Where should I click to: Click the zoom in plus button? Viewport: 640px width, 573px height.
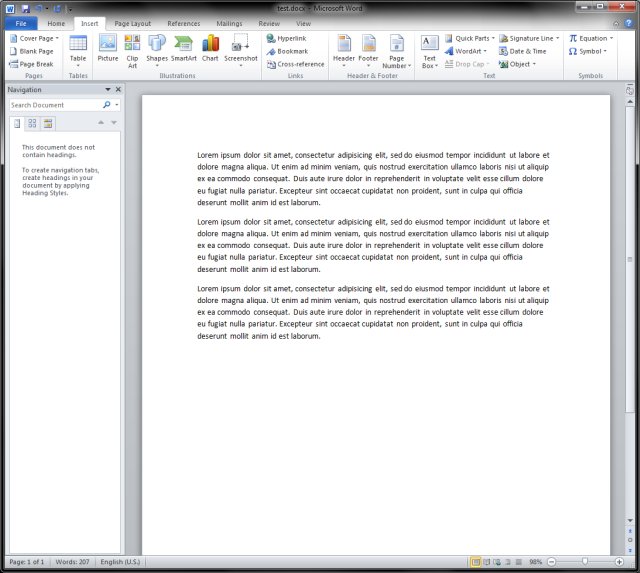click(619, 562)
